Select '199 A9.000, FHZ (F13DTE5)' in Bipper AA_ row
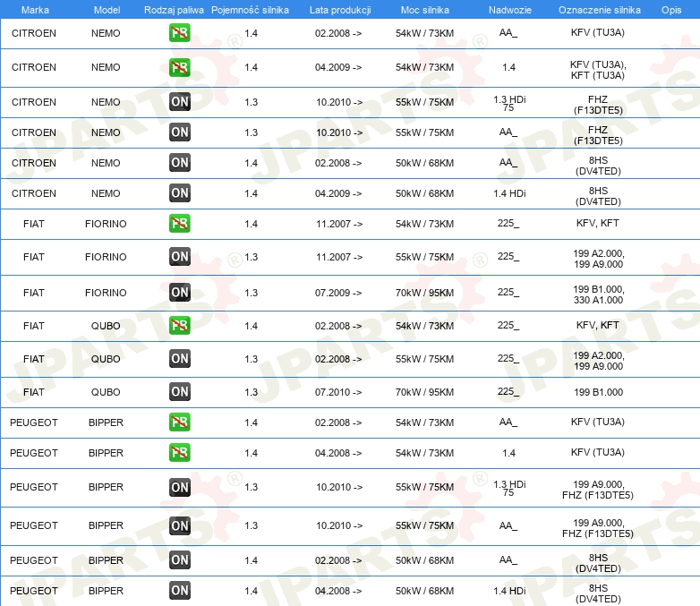Screen dimensions: 700x606 tap(598, 528)
